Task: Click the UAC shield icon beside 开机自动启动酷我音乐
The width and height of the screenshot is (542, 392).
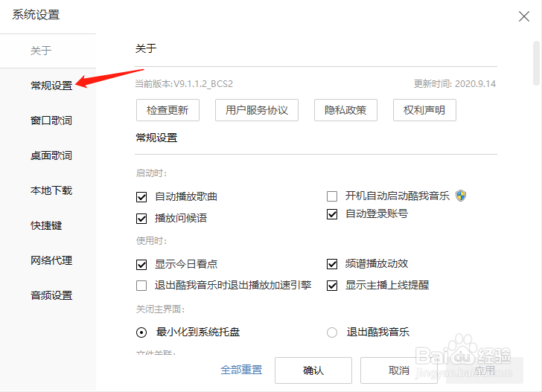Action: pos(461,196)
